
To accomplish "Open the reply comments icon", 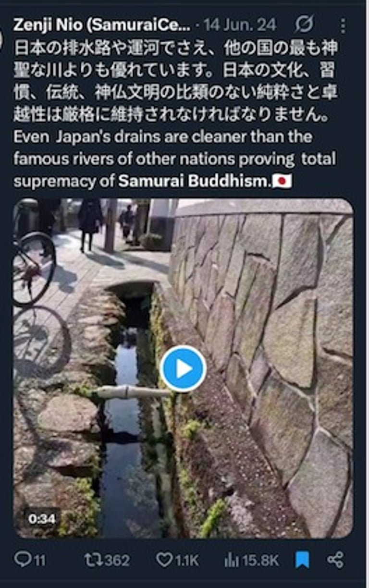I will [x=22, y=559].
